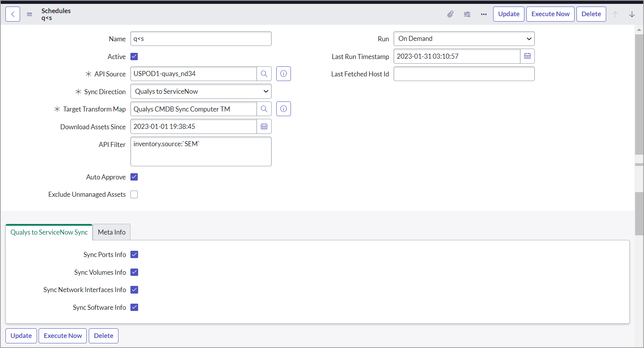Screen dimensions: 644x348
Task: Click into the API Filter textarea
Action: pyautogui.click(x=201, y=152)
